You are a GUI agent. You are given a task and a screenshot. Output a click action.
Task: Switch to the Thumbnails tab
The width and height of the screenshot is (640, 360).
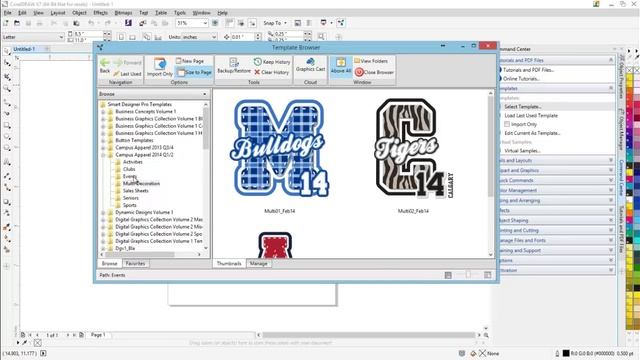pyautogui.click(x=229, y=264)
